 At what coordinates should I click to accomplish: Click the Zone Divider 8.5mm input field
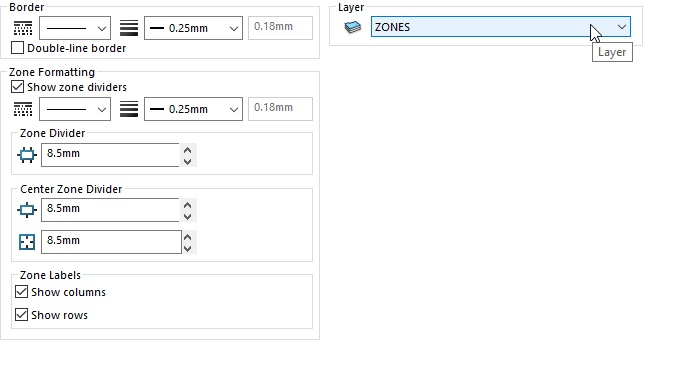tap(110, 155)
